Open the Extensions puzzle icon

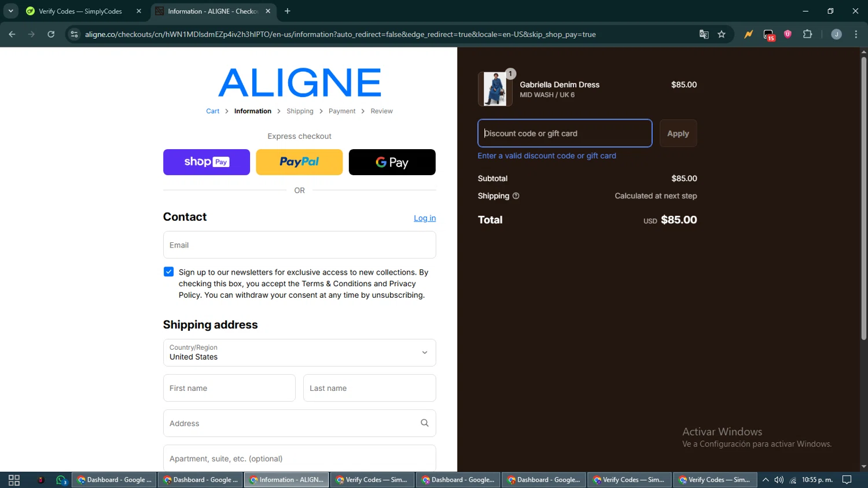pyautogui.click(x=808, y=34)
